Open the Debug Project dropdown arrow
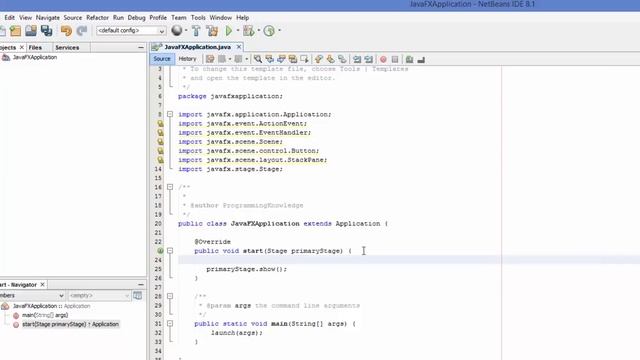 [259, 31]
